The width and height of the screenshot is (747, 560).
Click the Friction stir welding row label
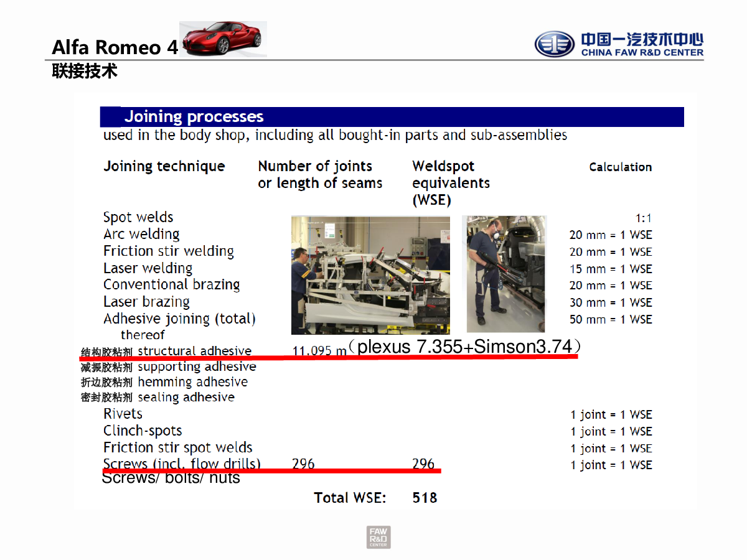169,251
